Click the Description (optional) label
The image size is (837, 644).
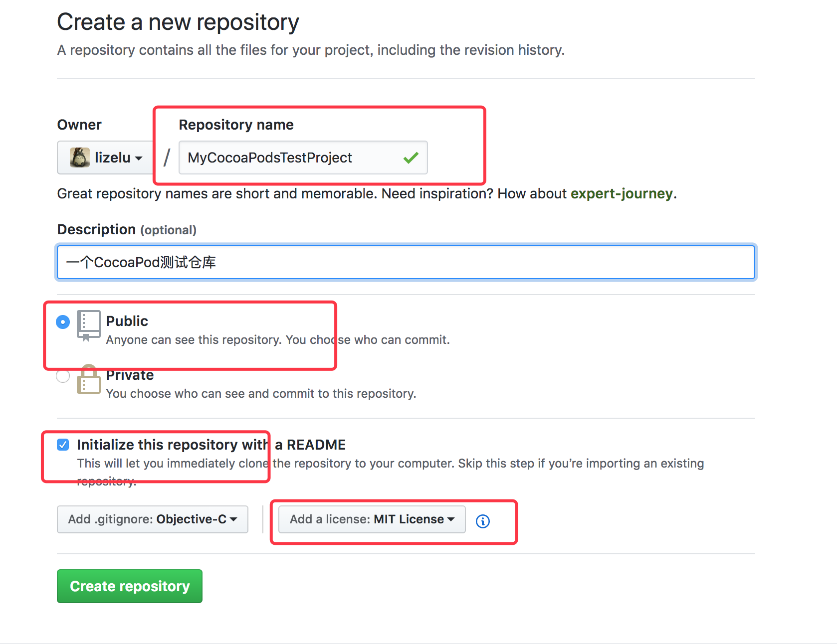point(127,229)
